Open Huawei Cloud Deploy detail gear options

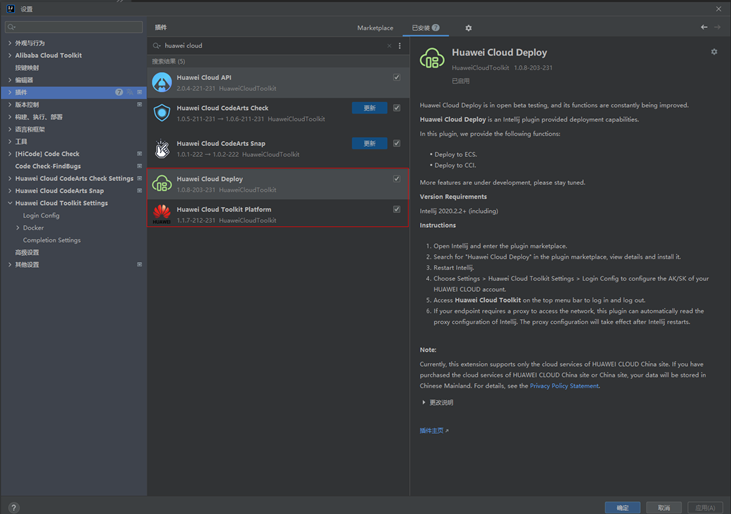[x=714, y=52]
